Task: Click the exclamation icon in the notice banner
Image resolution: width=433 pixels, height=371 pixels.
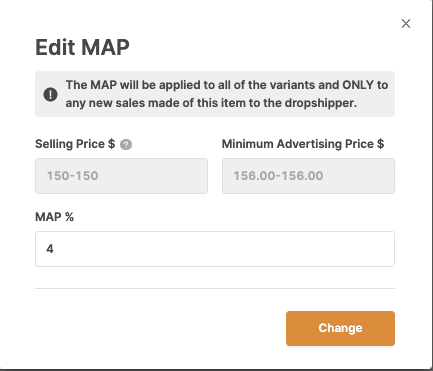Action: point(50,94)
